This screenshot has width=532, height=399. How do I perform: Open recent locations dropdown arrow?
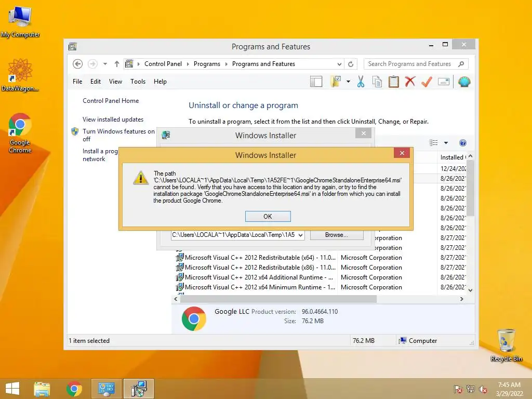coord(105,64)
